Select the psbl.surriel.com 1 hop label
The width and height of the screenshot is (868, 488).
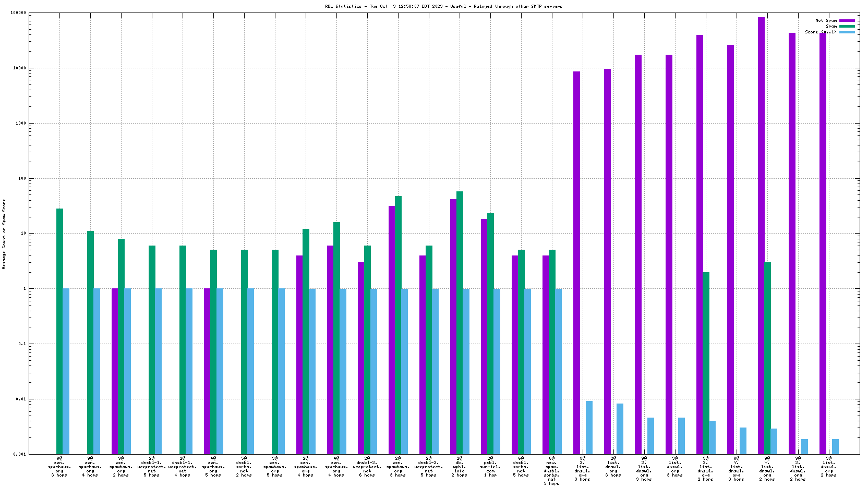coord(490,469)
